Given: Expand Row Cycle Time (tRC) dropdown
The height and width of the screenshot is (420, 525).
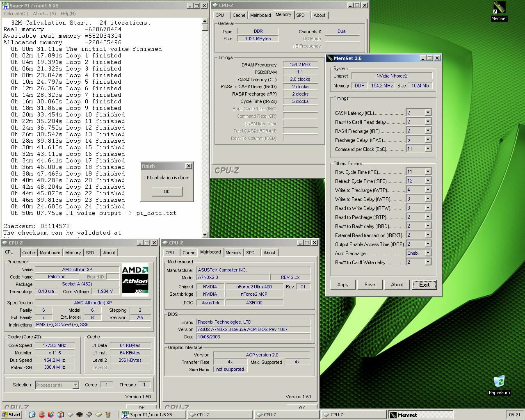Looking at the screenshot, I should [x=428, y=172].
